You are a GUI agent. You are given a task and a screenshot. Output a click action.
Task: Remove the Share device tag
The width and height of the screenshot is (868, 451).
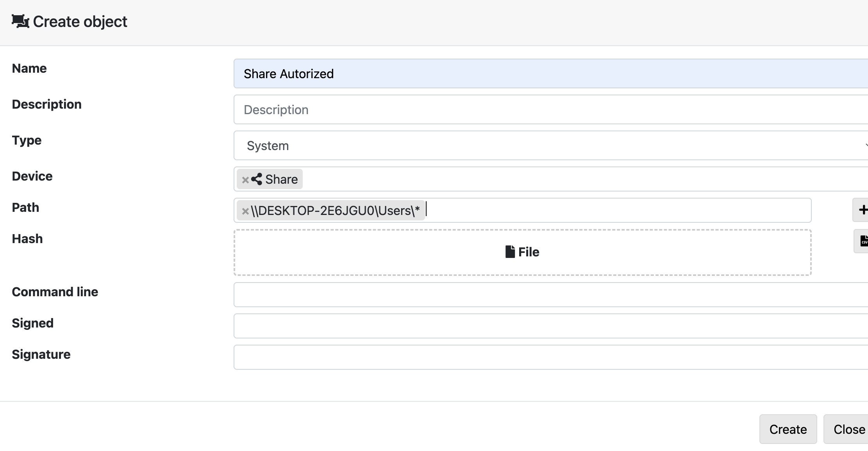click(245, 180)
